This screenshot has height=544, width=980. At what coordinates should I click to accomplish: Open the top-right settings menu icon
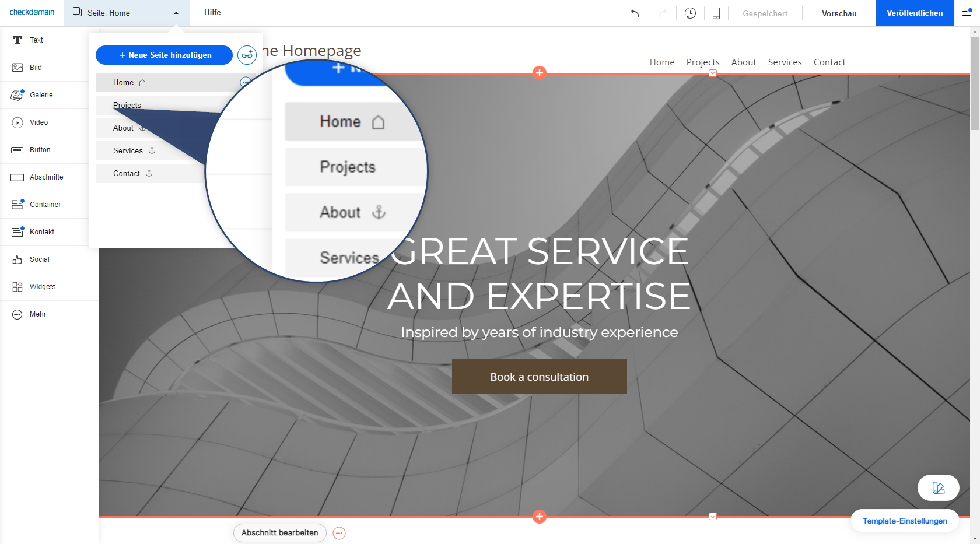(x=967, y=13)
